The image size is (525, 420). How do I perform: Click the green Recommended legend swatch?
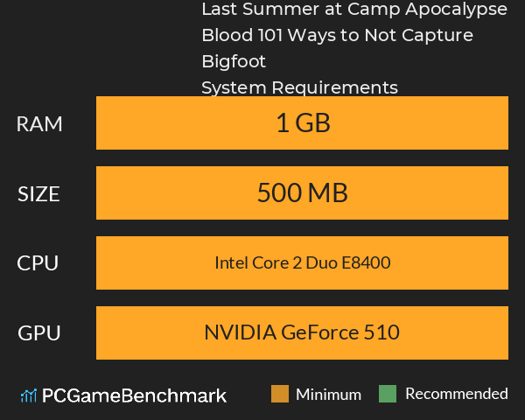[388, 394]
